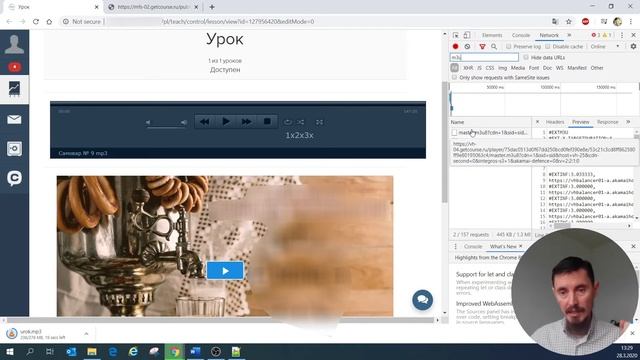The width and height of the screenshot is (640, 360).
Task: Open the red AdBlock extension icon
Action: (585, 22)
